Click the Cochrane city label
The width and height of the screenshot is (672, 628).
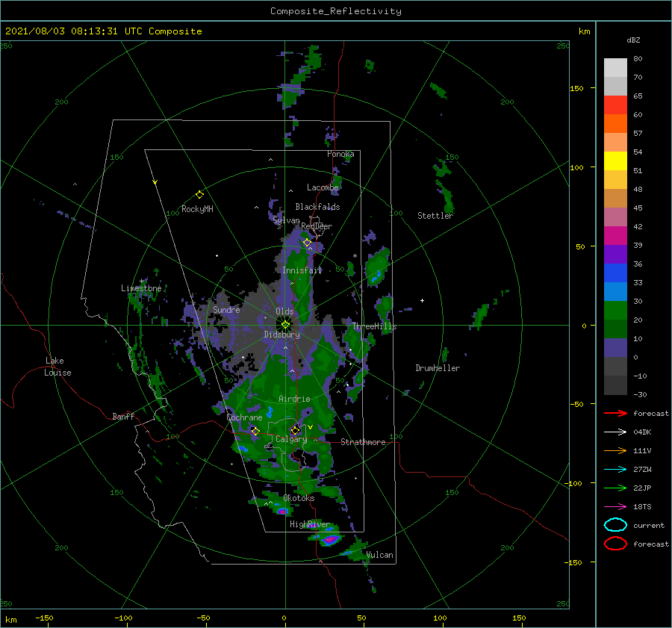click(x=244, y=417)
